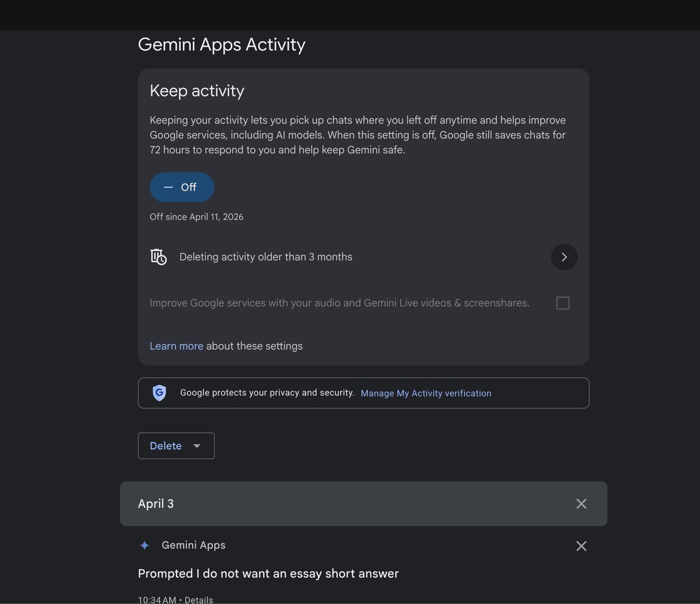Viewport: 700px width, 604px height.
Task: Open Details of the 10:34 AM entry
Action: [199, 599]
